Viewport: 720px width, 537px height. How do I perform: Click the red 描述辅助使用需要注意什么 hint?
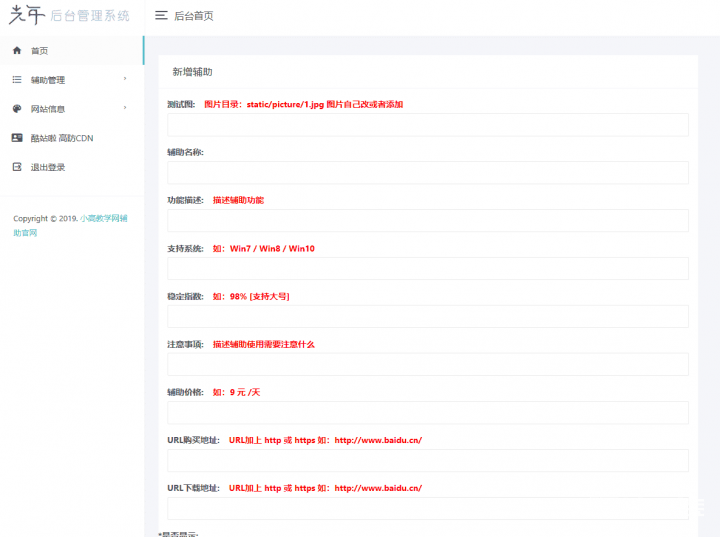click(x=264, y=345)
